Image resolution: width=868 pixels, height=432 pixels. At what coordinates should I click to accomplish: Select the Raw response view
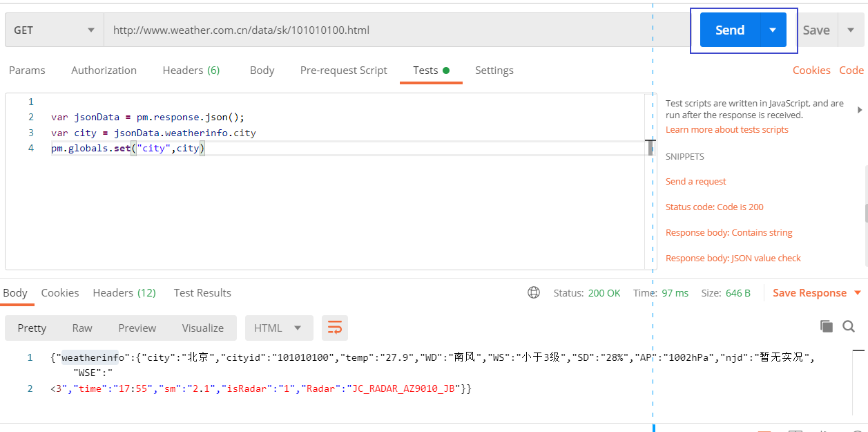point(82,328)
